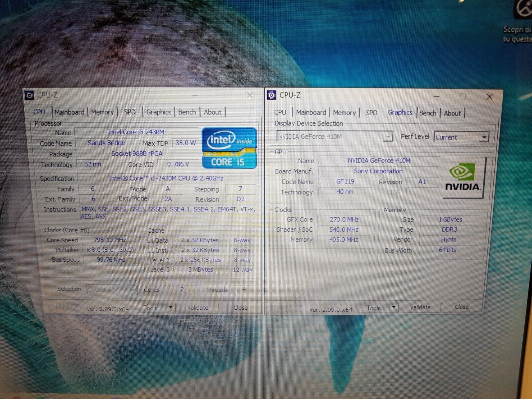Click the Close button in the right CPU-Z window
The width and height of the screenshot is (532, 399).
462,307
